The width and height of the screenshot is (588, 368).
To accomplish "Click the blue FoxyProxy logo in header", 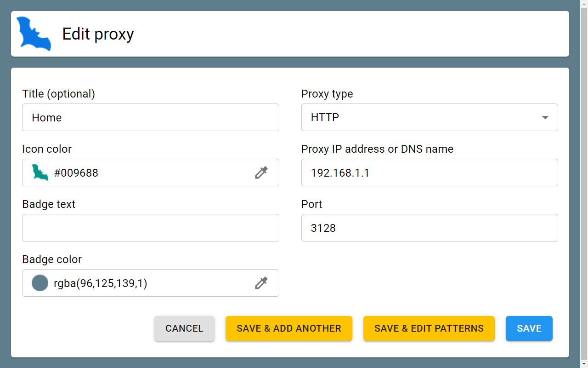I will point(34,34).
